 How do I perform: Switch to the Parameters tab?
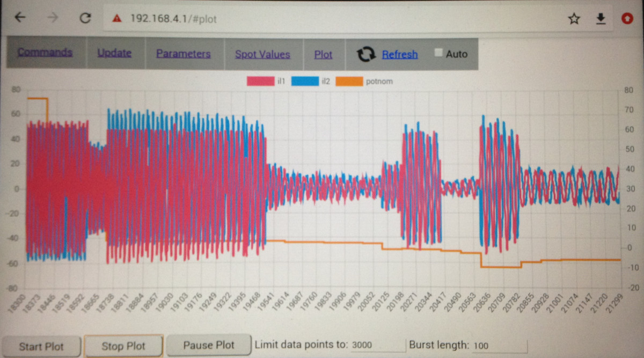(x=183, y=54)
